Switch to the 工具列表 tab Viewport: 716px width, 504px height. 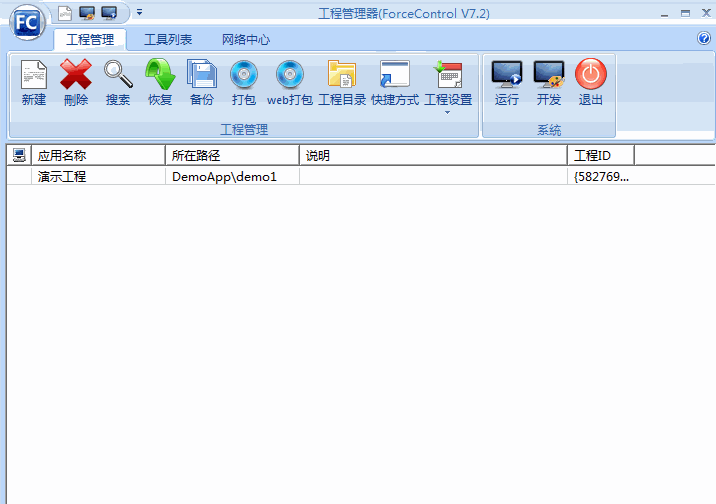pos(168,40)
